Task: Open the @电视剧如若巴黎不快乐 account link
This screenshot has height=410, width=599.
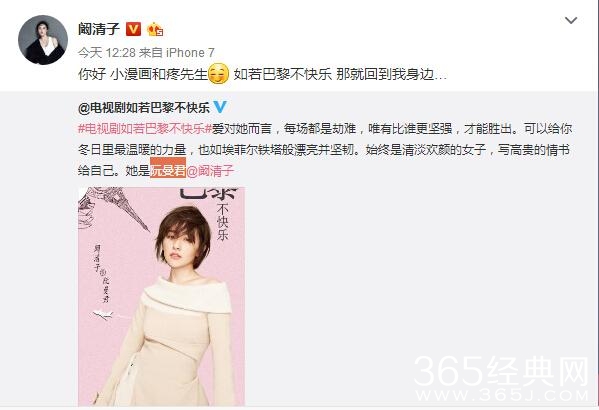Action: [x=144, y=108]
